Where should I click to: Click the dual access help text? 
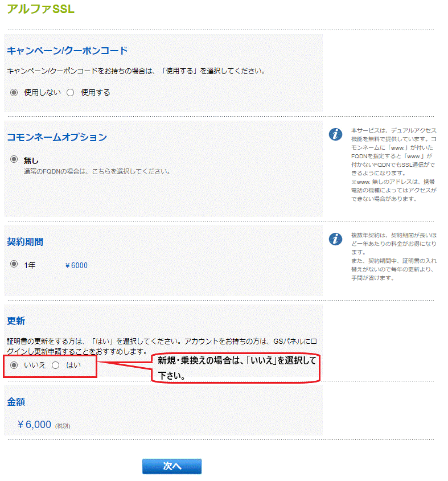(x=394, y=165)
